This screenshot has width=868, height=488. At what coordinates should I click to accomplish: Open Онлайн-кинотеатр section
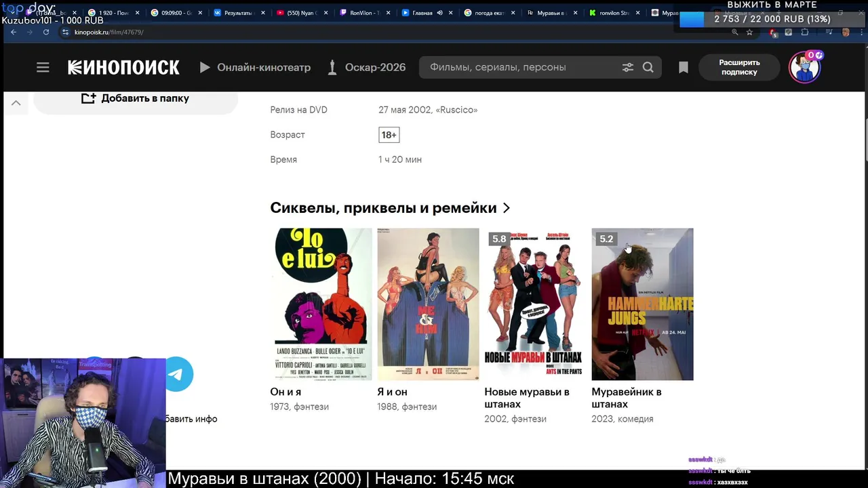tap(255, 67)
